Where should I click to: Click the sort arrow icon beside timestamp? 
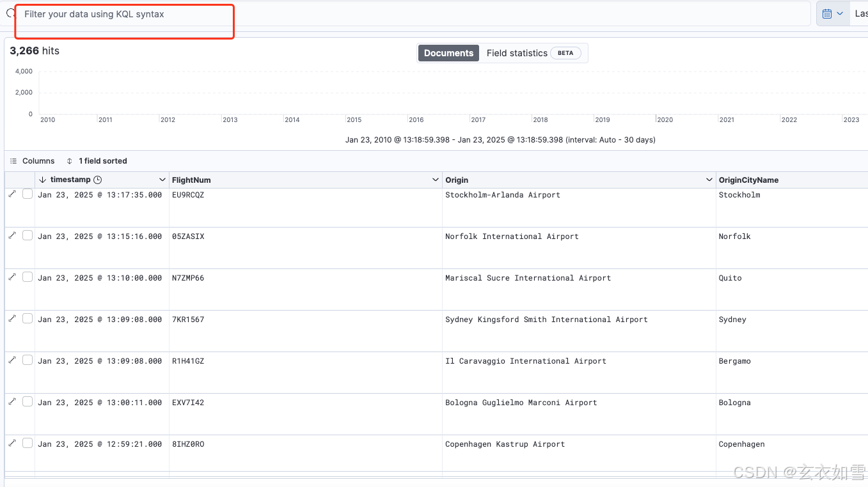[x=42, y=180]
